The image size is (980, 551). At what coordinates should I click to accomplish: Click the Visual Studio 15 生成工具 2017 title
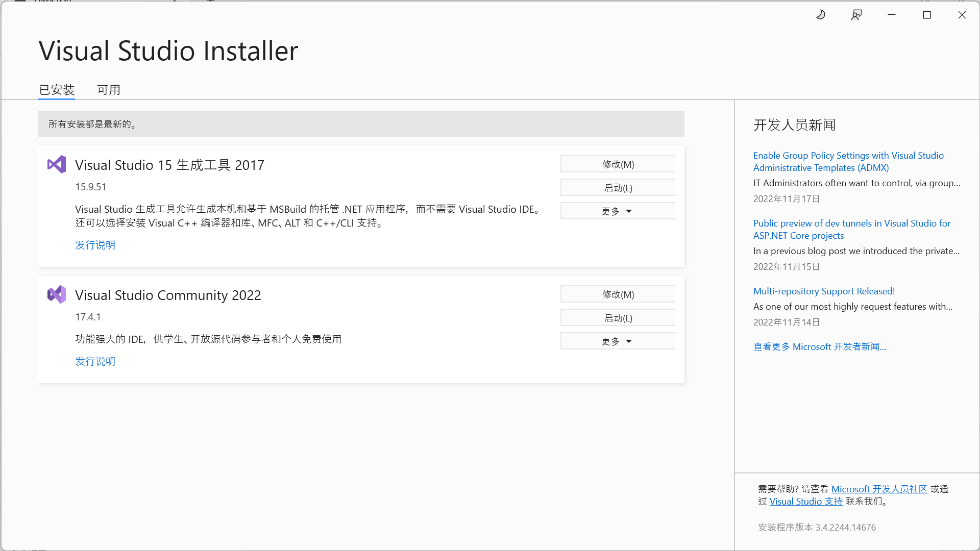(x=169, y=165)
